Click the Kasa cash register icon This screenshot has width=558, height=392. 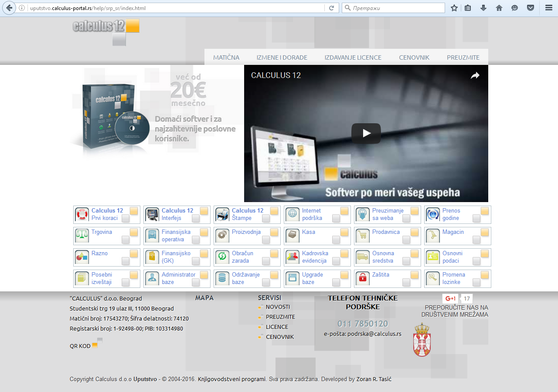[293, 236]
